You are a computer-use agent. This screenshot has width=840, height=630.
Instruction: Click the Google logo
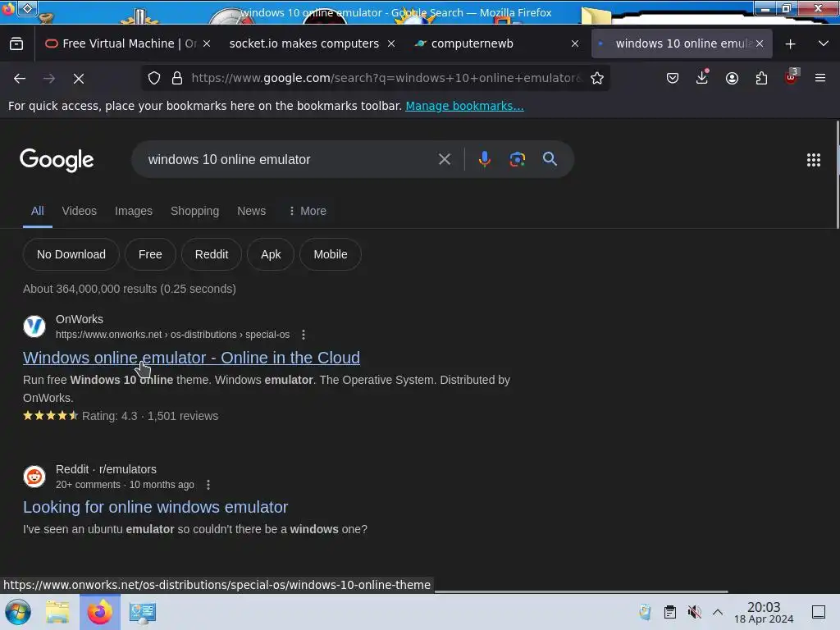point(57,160)
